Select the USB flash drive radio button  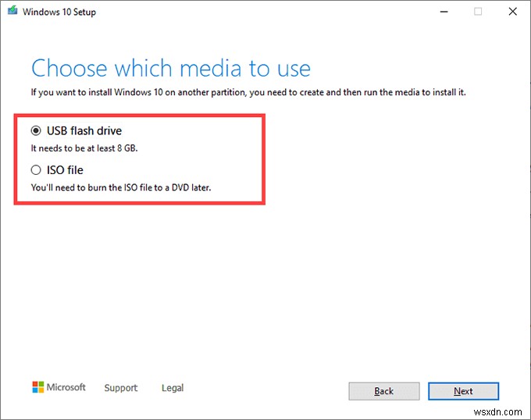pos(36,130)
